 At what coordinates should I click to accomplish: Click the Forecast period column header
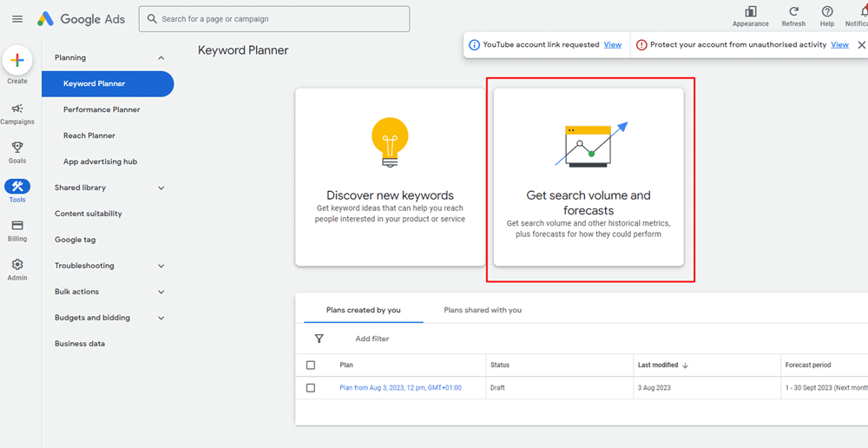click(808, 365)
